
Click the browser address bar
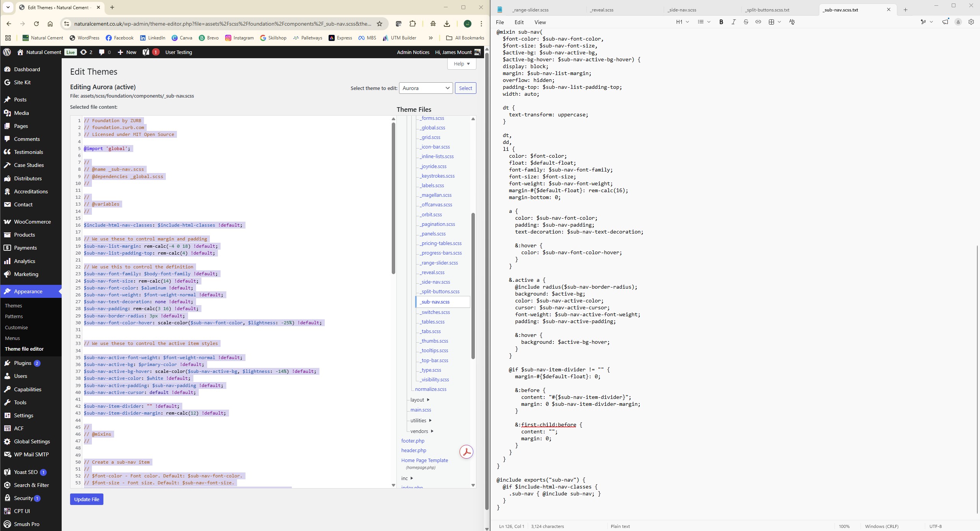[x=223, y=24]
